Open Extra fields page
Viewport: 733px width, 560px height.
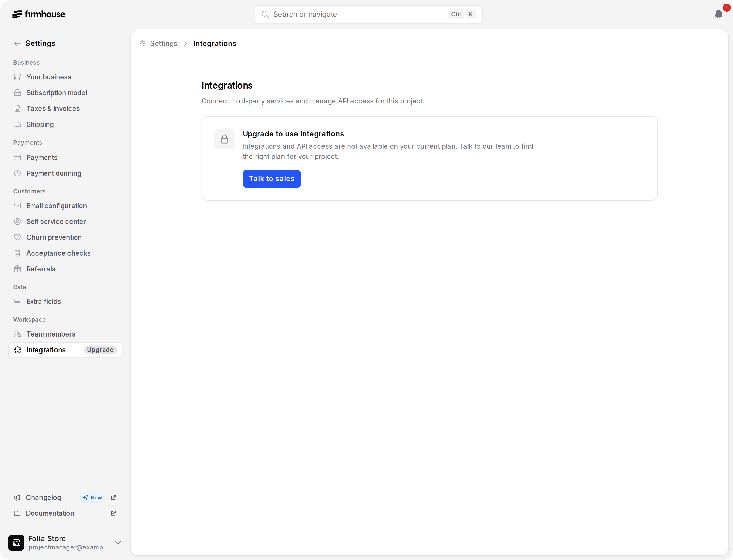65,302
